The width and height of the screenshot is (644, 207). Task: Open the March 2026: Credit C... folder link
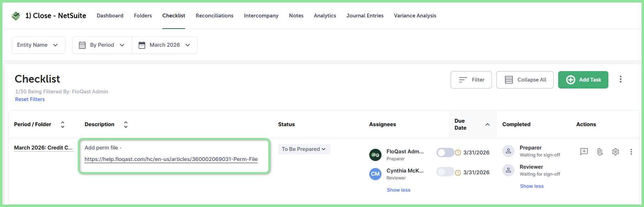43,148
